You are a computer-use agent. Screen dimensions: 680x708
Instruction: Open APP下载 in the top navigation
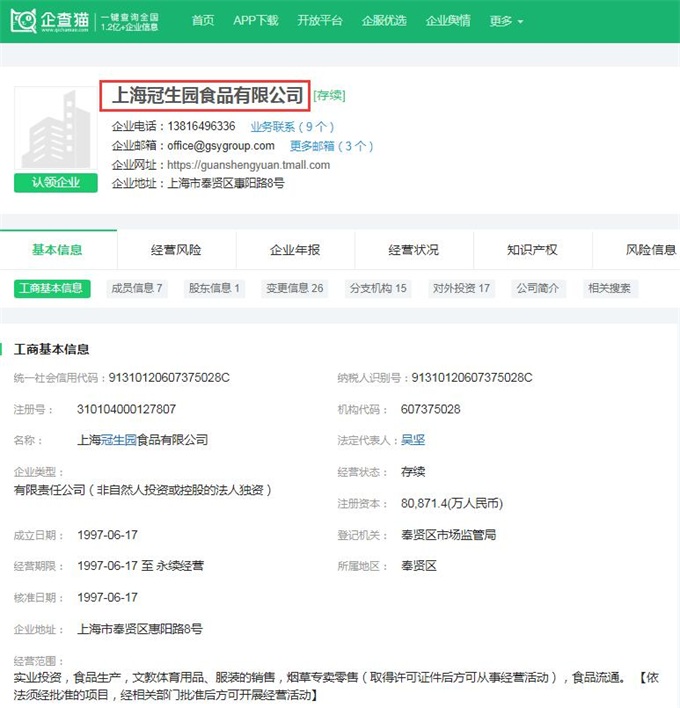point(256,20)
